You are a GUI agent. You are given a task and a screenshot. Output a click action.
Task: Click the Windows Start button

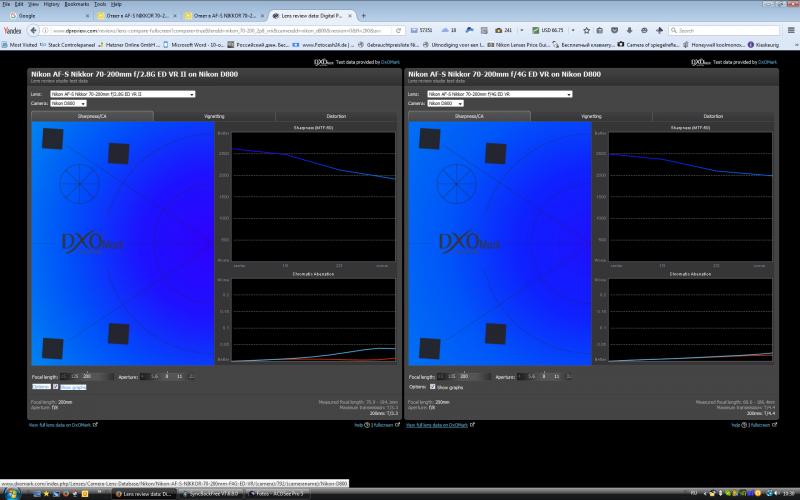coord(11,493)
